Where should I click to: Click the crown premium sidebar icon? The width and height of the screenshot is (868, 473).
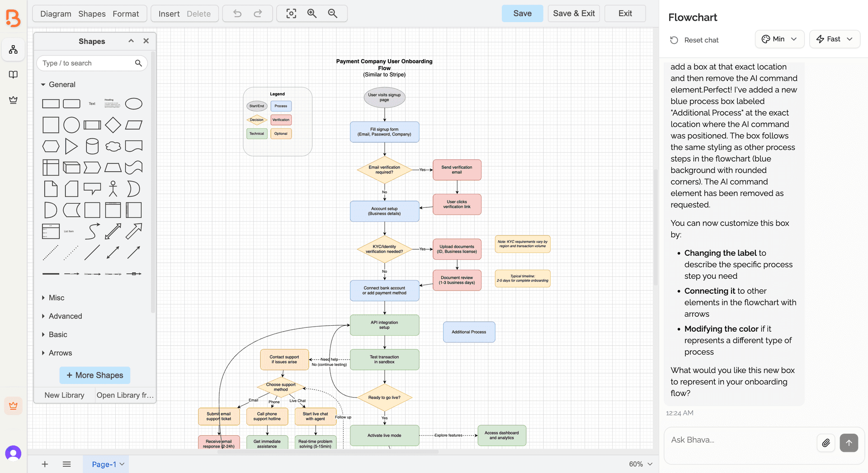(13, 100)
